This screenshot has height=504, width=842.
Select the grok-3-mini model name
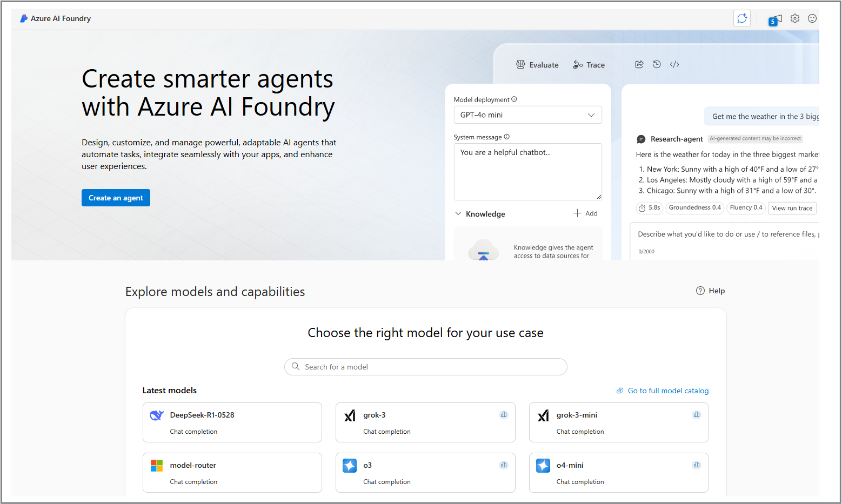coord(577,415)
